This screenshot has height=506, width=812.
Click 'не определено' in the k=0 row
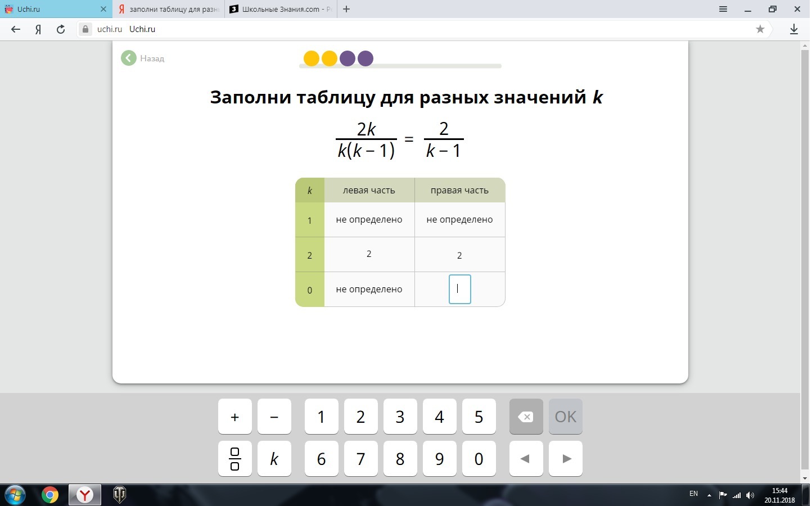[x=369, y=289]
